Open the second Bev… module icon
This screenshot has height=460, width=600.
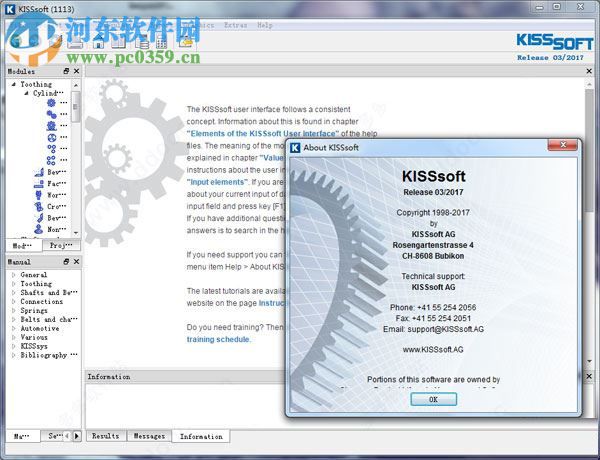click(39, 218)
